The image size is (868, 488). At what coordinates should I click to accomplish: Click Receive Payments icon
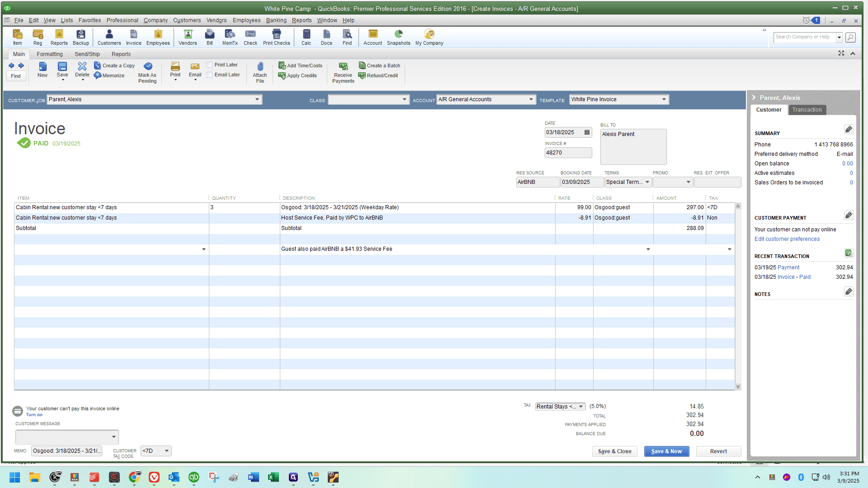(x=343, y=73)
